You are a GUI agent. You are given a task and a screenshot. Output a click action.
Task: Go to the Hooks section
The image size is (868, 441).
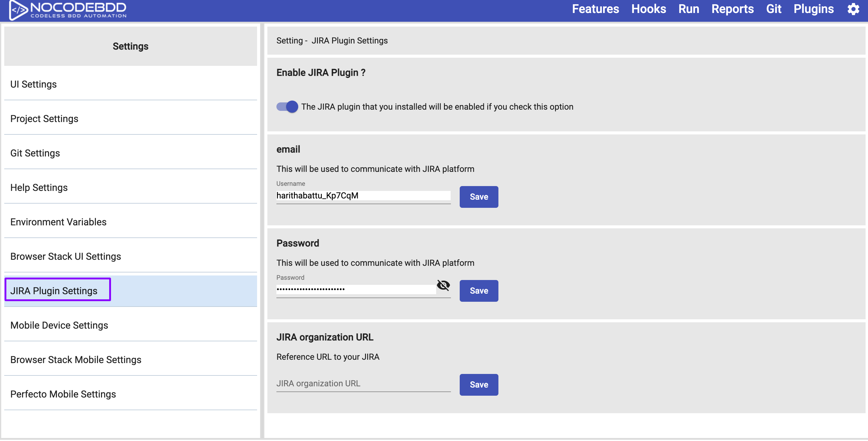tap(649, 9)
